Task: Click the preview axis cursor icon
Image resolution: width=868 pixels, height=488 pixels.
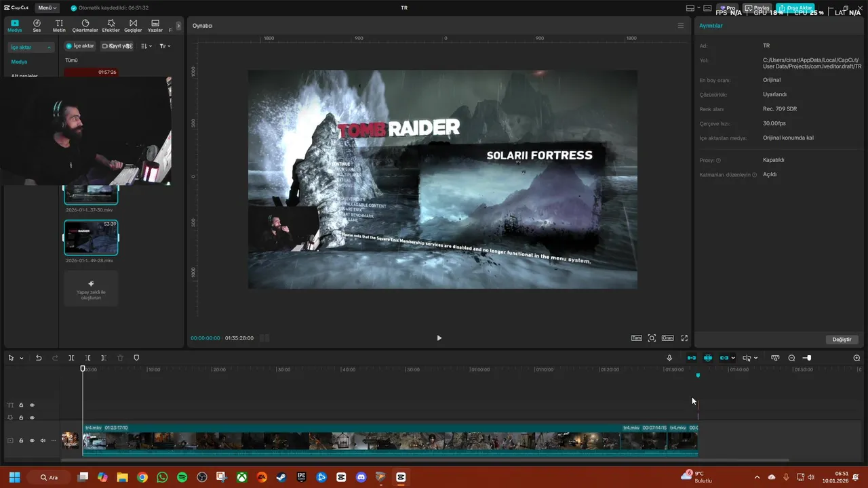Action: (747, 358)
